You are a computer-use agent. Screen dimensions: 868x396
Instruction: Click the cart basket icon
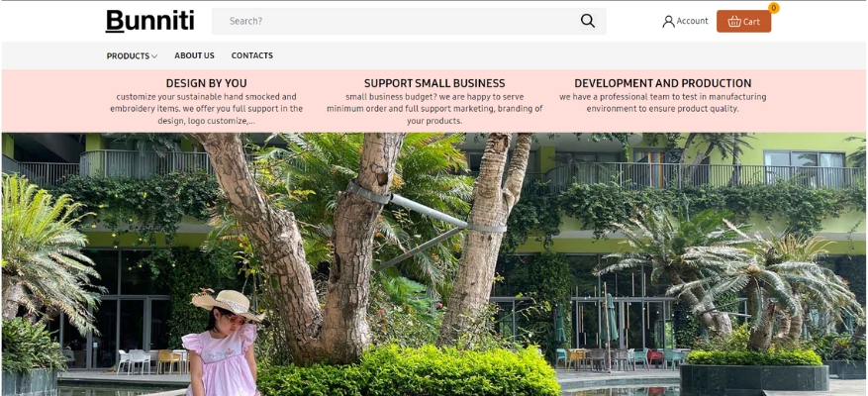[734, 22]
